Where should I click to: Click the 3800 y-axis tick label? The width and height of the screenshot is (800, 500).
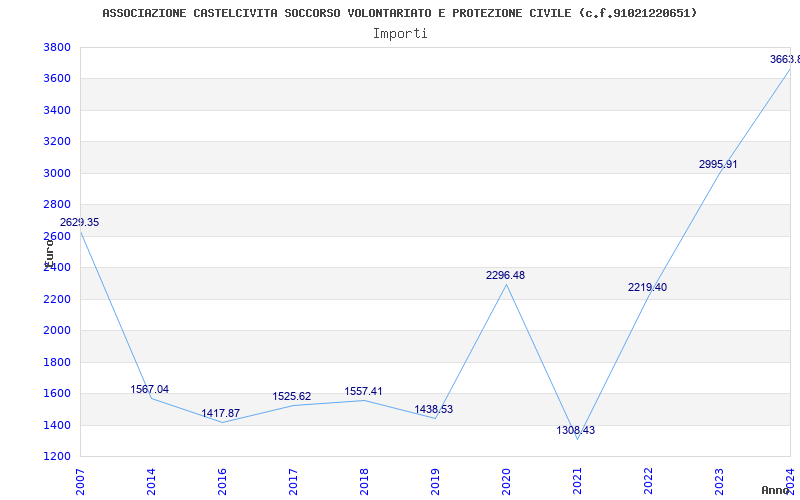coord(57,47)
